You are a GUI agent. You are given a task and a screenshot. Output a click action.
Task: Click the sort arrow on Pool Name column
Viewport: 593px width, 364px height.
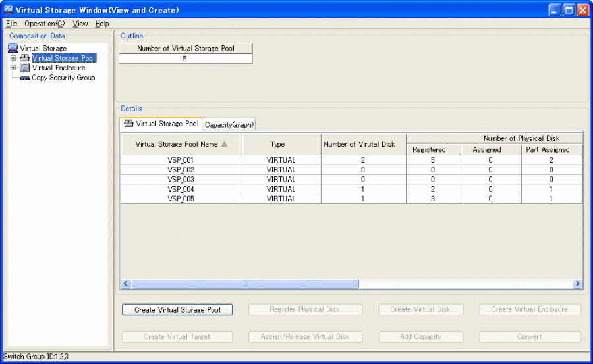[225, 144]
